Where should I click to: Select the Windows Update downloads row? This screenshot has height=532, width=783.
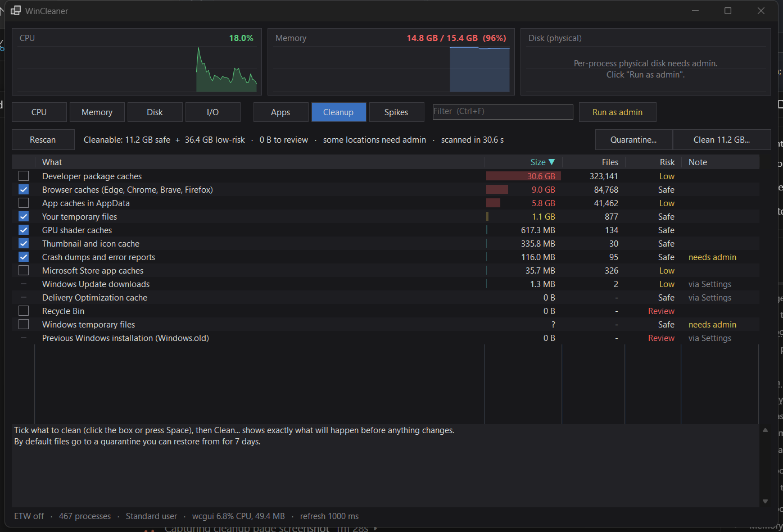click(x=386, y=284)
